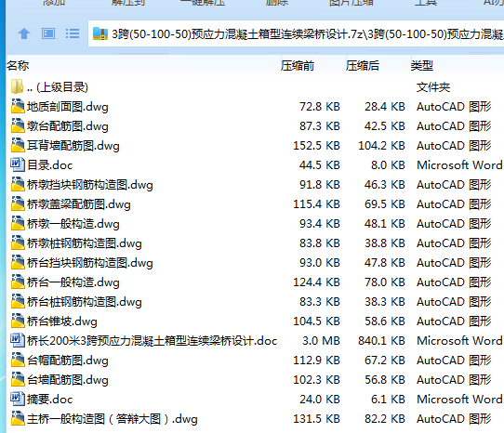Screen dimensions: 504x433
Task: Click the Word icon of 桥长200米3跨 design doc
Action: point(18,340)
